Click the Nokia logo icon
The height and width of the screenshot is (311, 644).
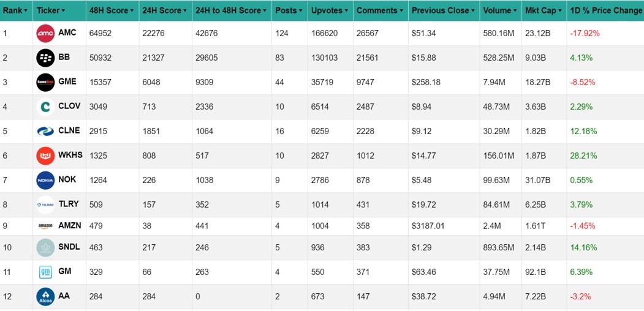(45, 181)
